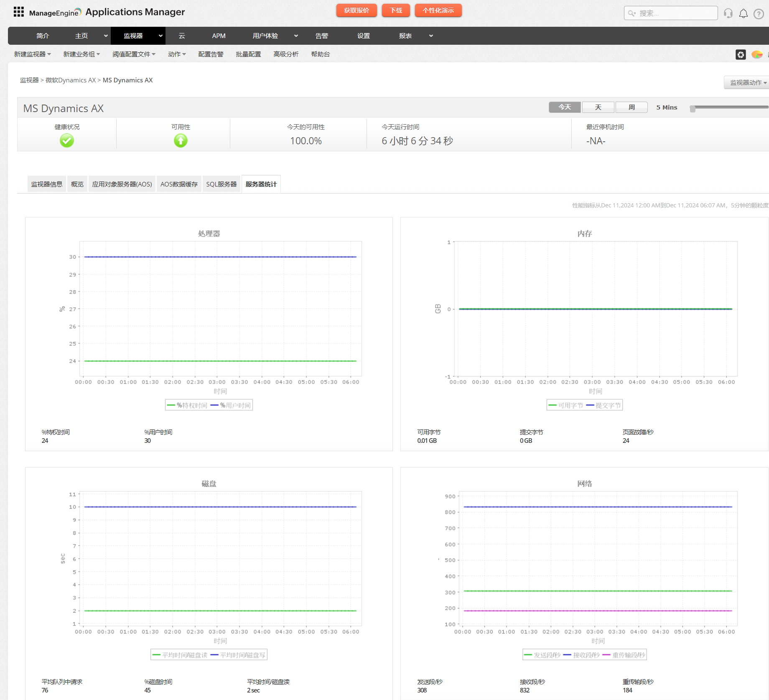Expand the 主页 dropdown arrow
769x700 pixels.
106,36
